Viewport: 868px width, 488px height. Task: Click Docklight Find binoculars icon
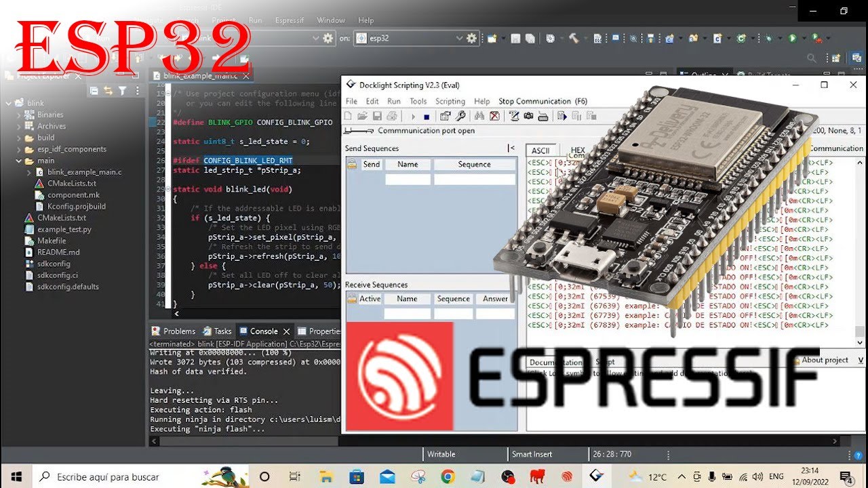pyautogui.click(x=479, y=117)
